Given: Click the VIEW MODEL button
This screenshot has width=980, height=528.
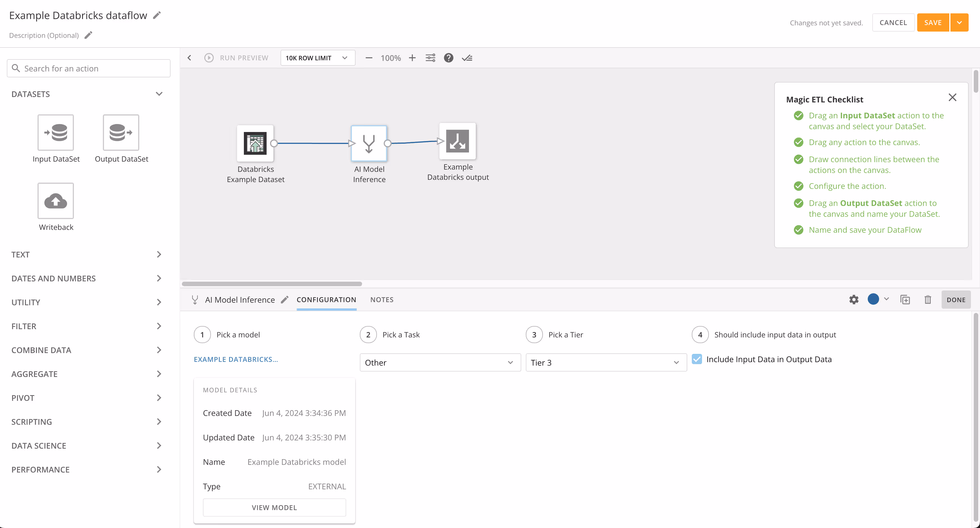Looking at the screenshot, I should pyautogui.click(x=274, y=508).
